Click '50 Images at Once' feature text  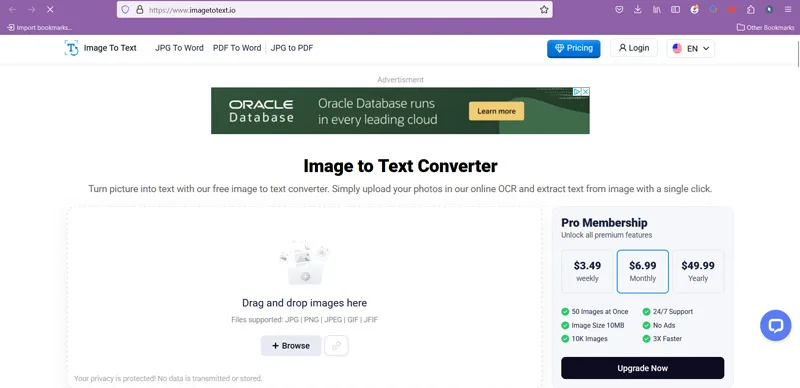click(x=600, y=311)
